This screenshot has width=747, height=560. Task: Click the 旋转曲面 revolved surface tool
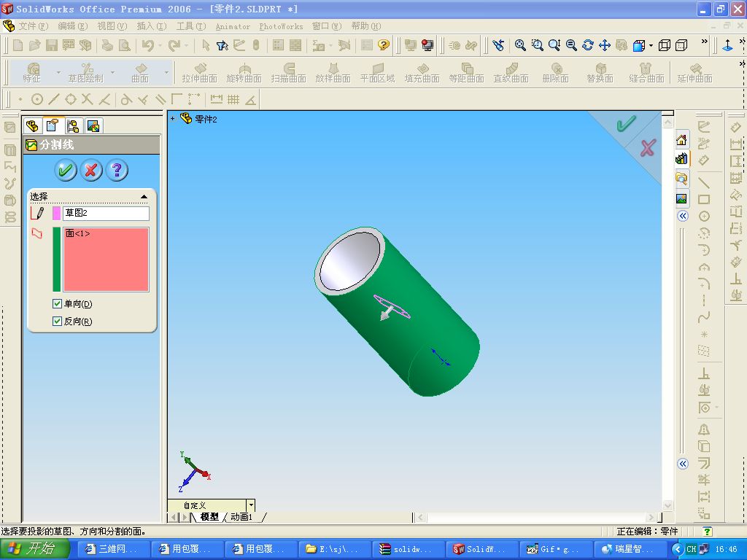point(244,73)
